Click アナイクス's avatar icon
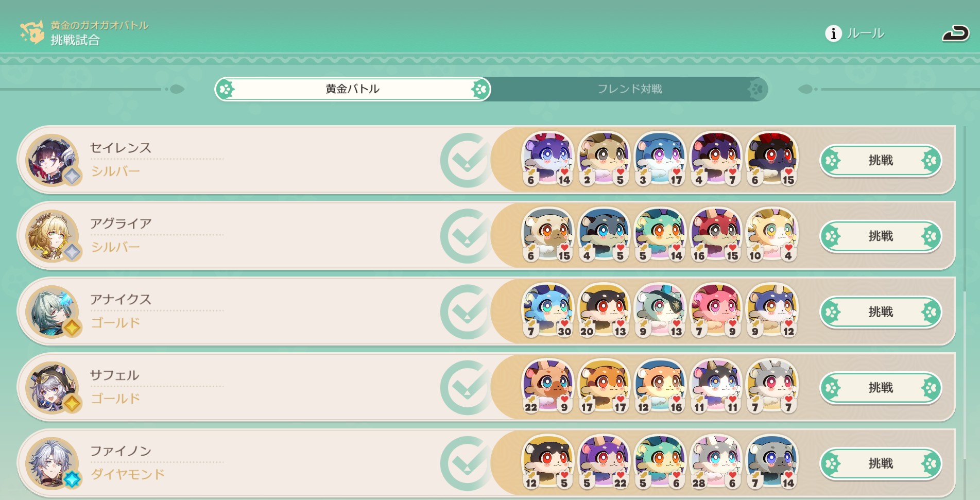This screenshot has height=500, width=980. click(x=51, y=311)
